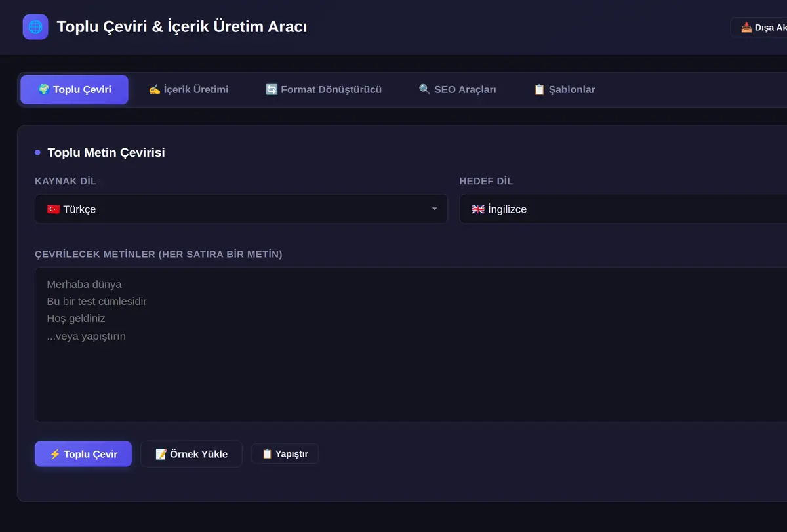Switch to the Toplu Çeviri tab
The width and height of the screenshot is (787, 532).
[75, 90]
